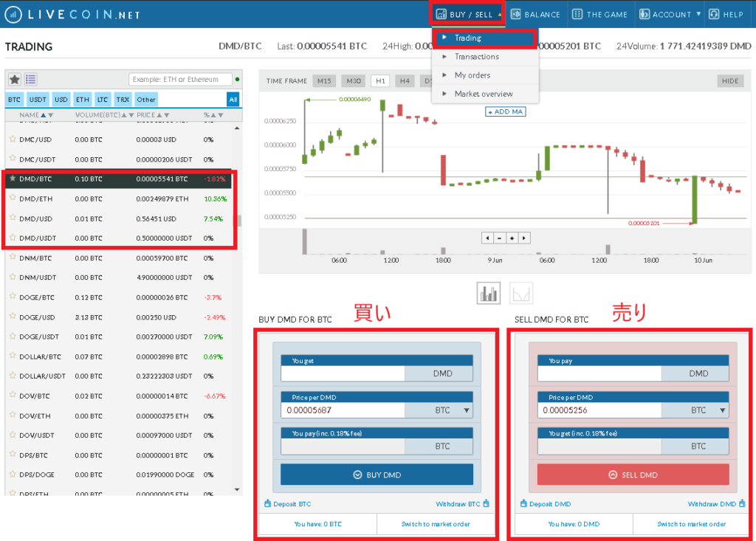This screenshot has width=756, height=541.
Task: Open the Withdraw BTC link
Action: [x=463, y=504]
